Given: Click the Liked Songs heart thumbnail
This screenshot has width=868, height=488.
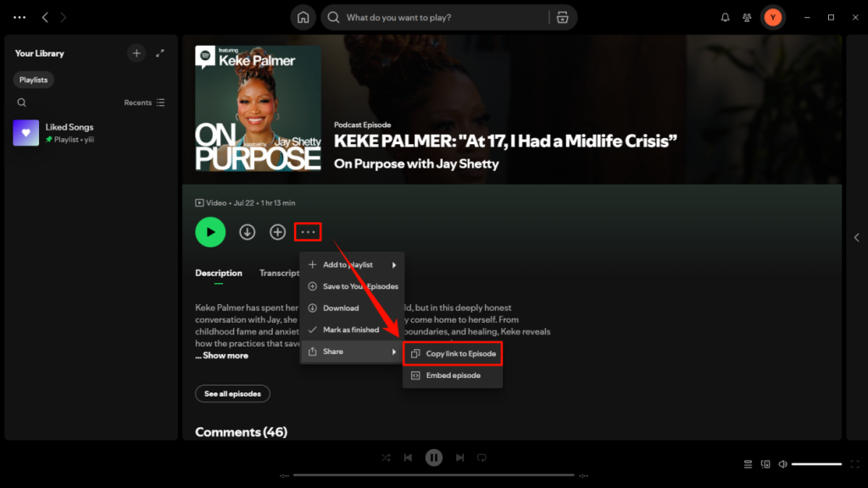Looking at the screenshot, I should 26,133.
